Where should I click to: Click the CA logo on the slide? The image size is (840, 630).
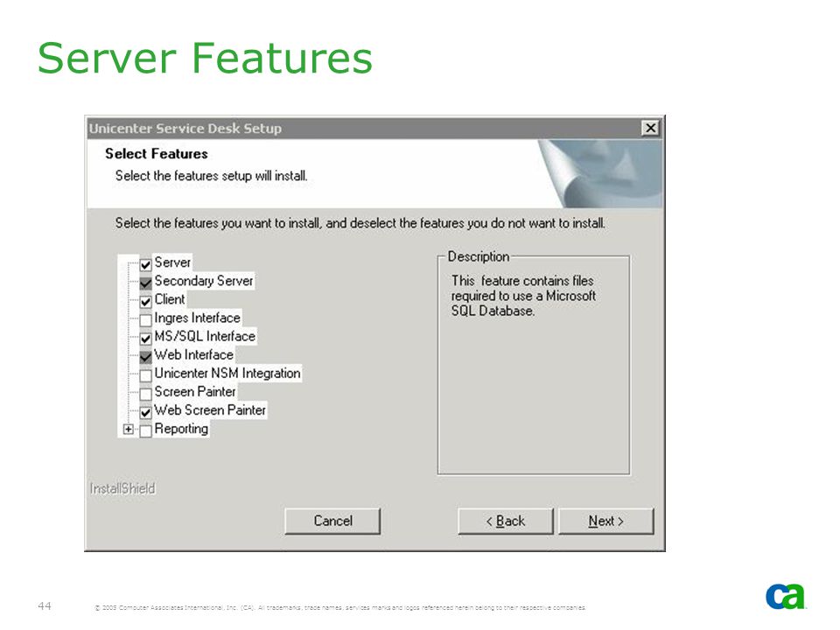tap(786, 596)
